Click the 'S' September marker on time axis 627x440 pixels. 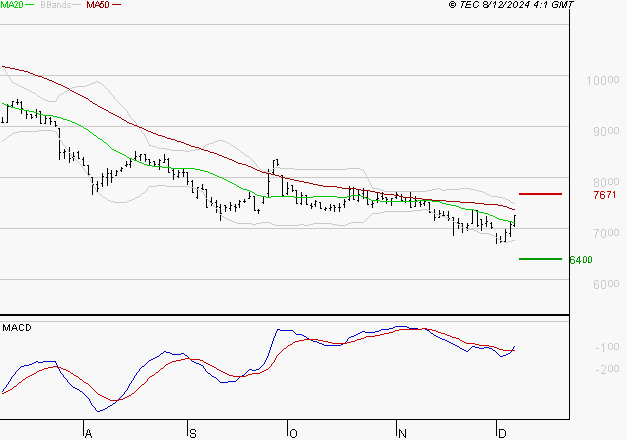[191, 433]
